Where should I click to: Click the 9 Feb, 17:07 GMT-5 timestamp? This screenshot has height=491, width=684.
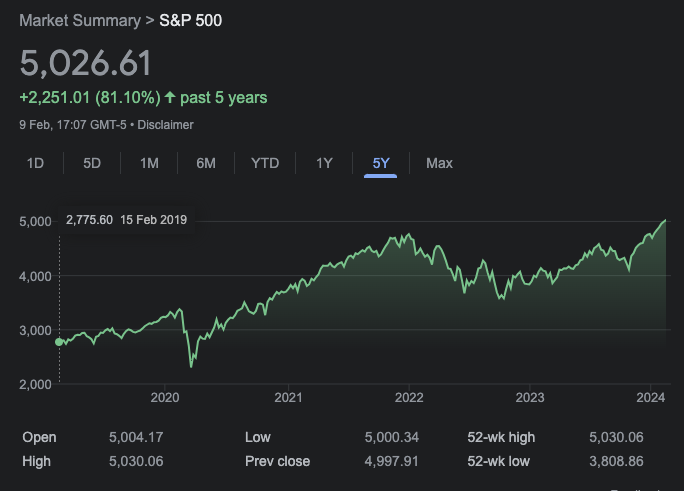pyautogui.click(x=73, y=125)
